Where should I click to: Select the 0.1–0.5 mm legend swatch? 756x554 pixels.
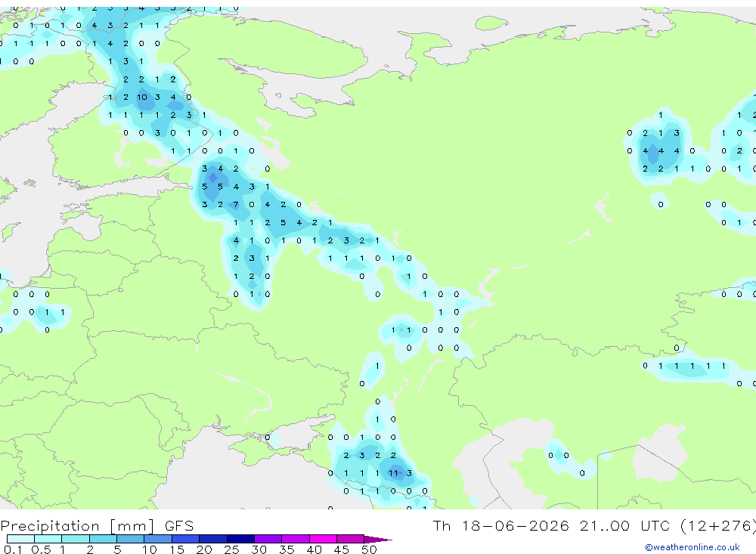point(20,539)
